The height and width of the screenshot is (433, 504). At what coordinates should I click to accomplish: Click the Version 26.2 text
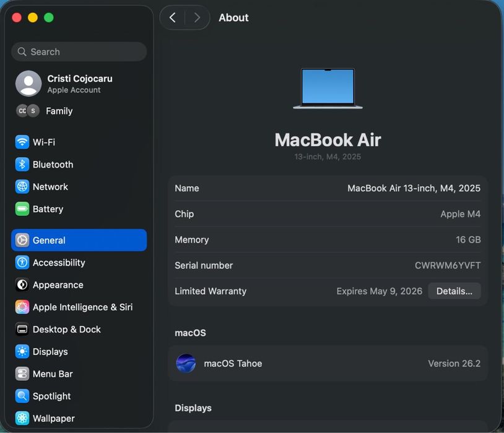(454, 363)
